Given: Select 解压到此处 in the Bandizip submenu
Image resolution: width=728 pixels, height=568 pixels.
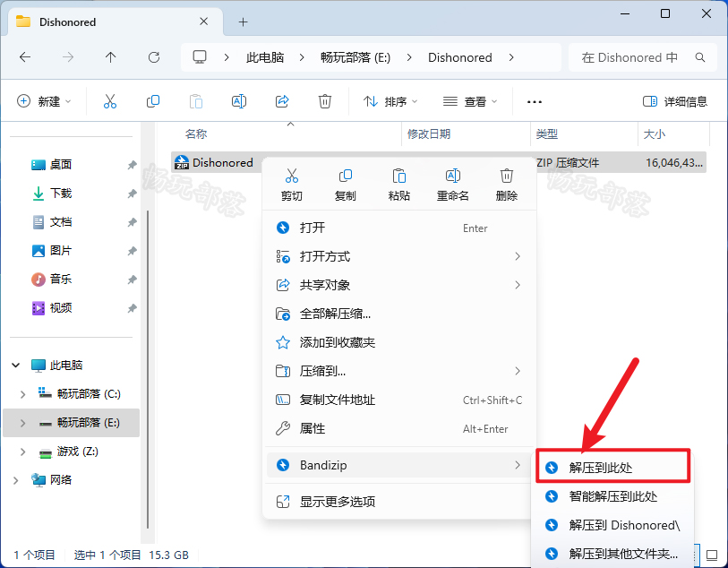Looking at the screenshot, I should [612, 468].
